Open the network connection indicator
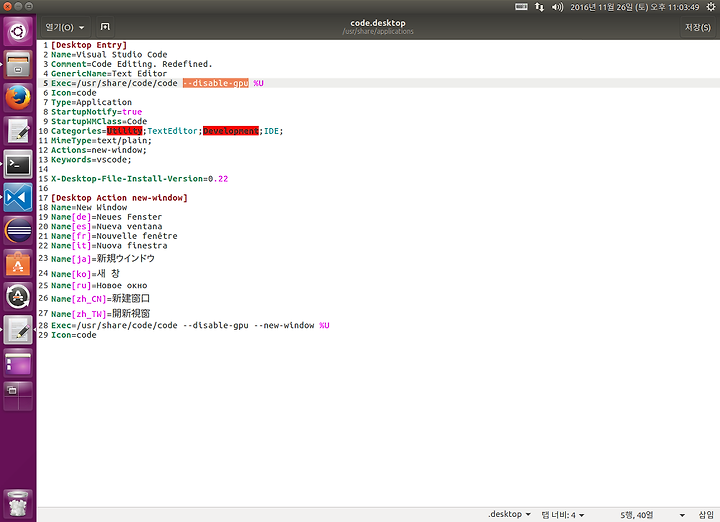The height and width of the screenshot is (522, 720). point(540,7)
